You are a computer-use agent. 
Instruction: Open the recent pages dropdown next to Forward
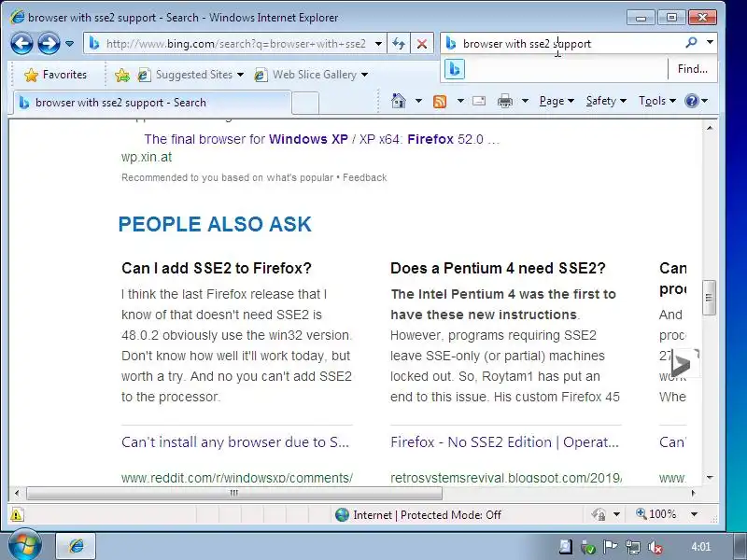69,44
